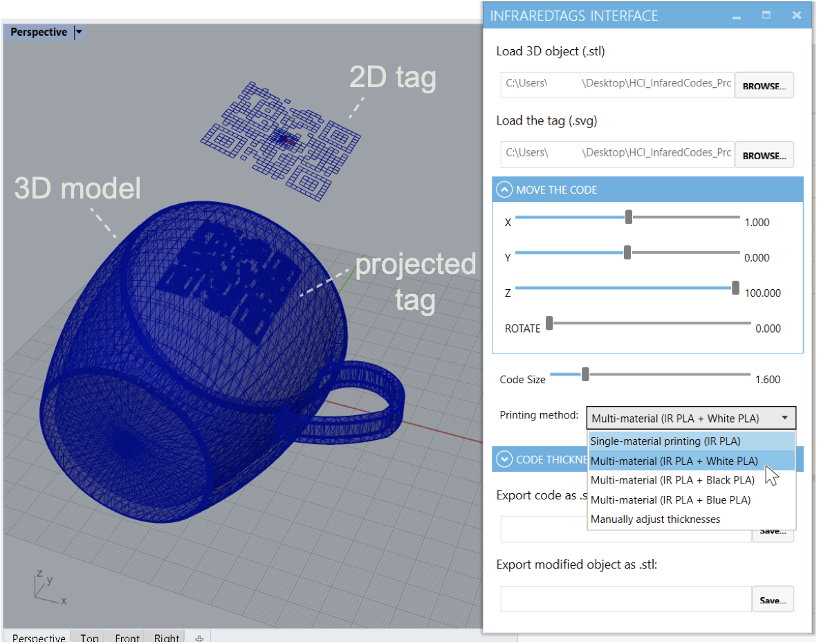Minimize the InfraredTags Interface window
This screenshot has height=644, width=819.
click(737, 17)
